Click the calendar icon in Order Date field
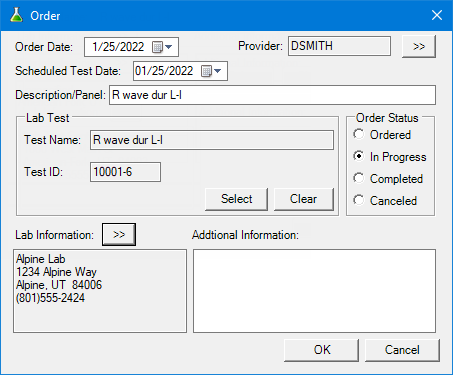This screenshot has height=375, width=453. [157, 47]
